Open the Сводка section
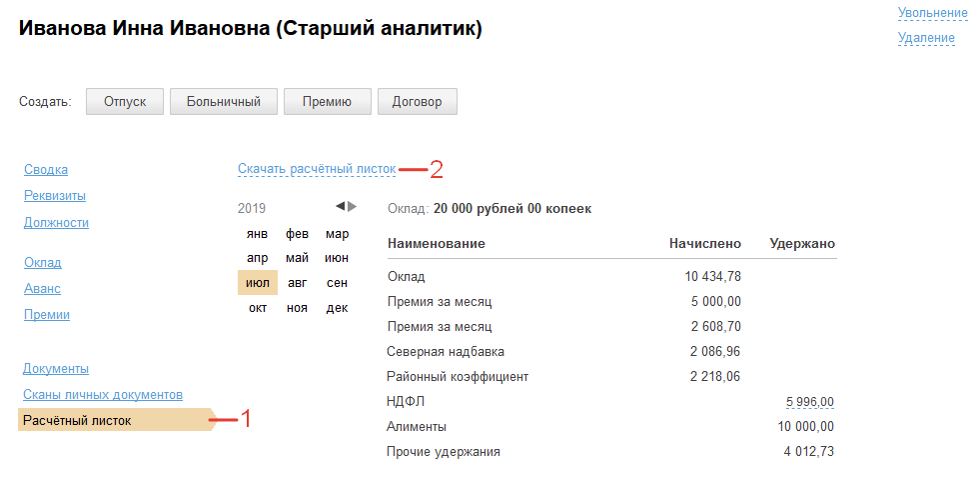The width and height of the screenshot is (980, 482). coord(46,170)
